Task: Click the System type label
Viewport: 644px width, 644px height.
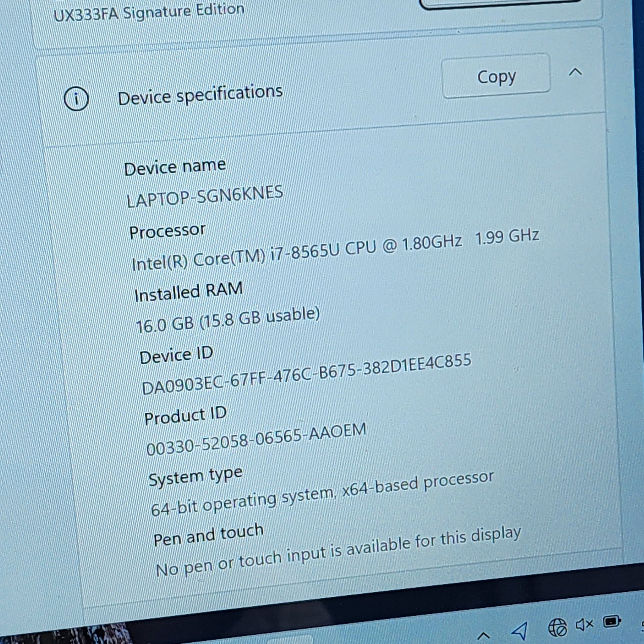Action: (x=195, y=476)
